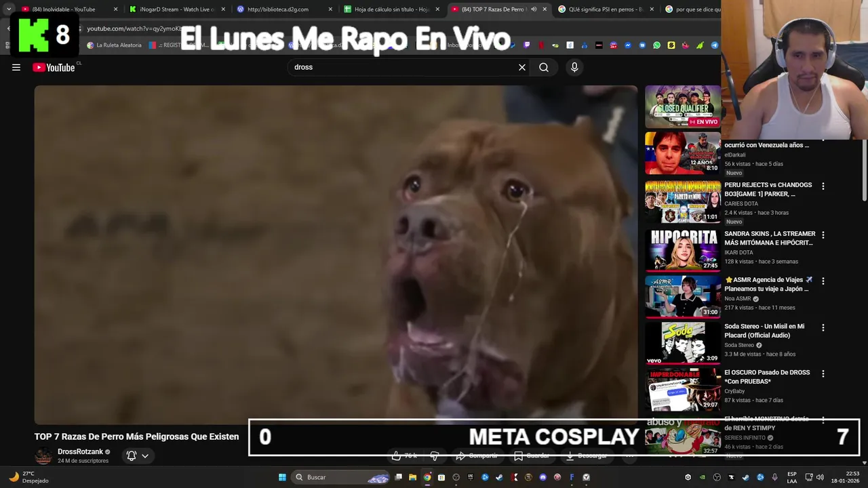Click the video player showing the dog
The height and width of the screenshot is (488, 868).
click(x=336, y=254)
